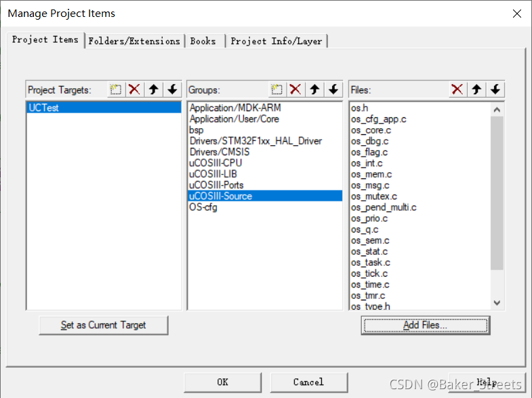Screen dimensions: 532x398
Task: Select the uCOSIII-Source group
Action: pos(264,196)
